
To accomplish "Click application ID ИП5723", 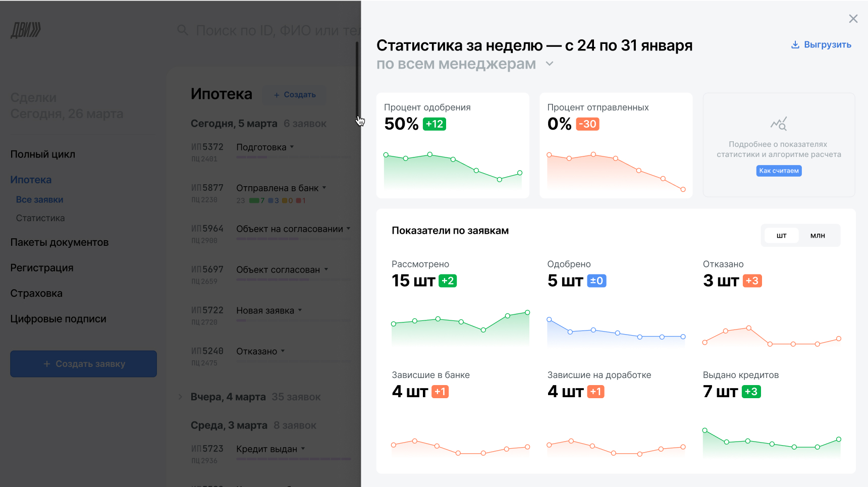I will pyautogui.click(x=207, y=449).
